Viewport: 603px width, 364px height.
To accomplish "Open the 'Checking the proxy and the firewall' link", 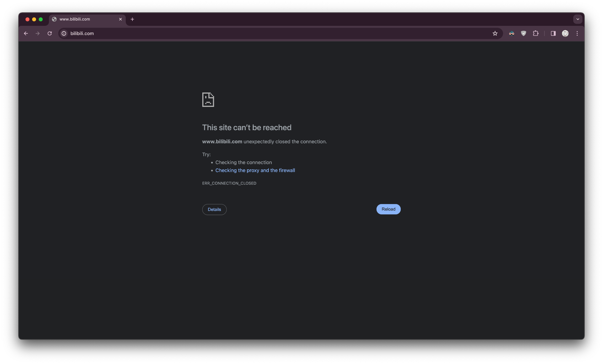I will (x=255, y=170).
